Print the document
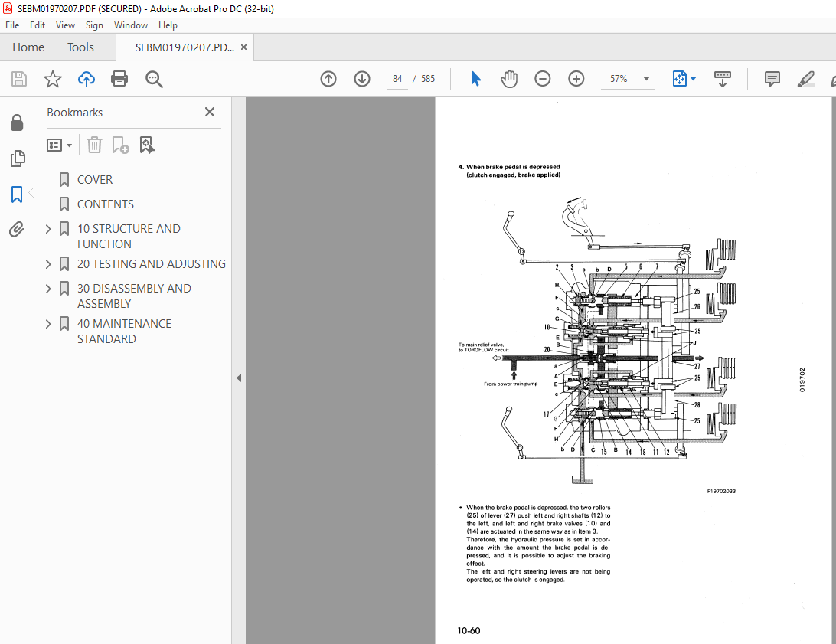The width and height of the screenshot is (836, 644). (x=119, y=79)
